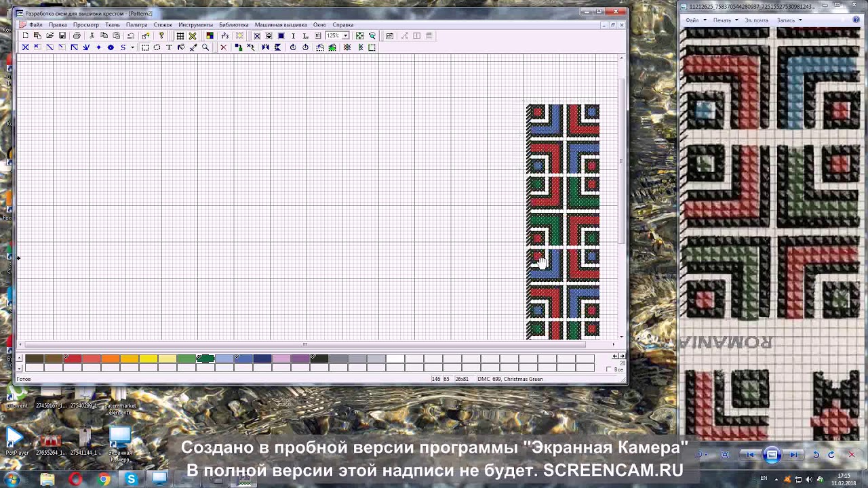The image size is (868, 488).
Task: Select the color picker eyedropper tool
Action: pos(193,47)
